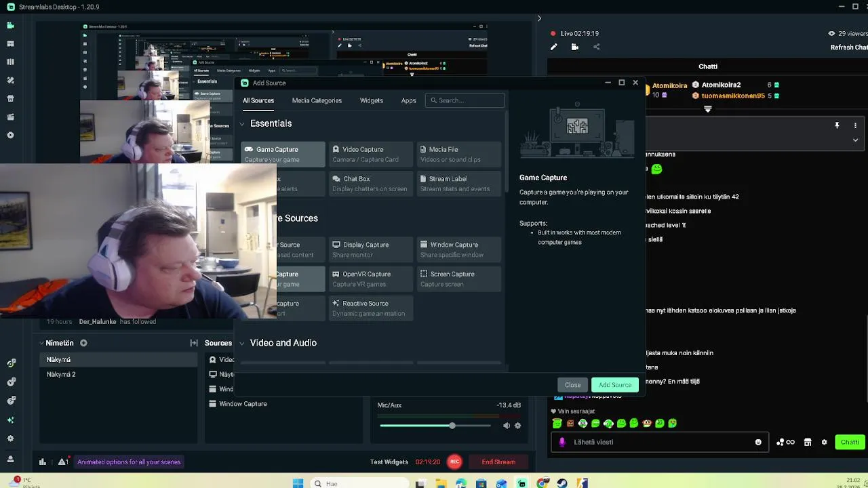Viewport: 868px width, 488px height.
Task: Expand the Nimetön scene collection dropdown
Action: click(41, 343)
